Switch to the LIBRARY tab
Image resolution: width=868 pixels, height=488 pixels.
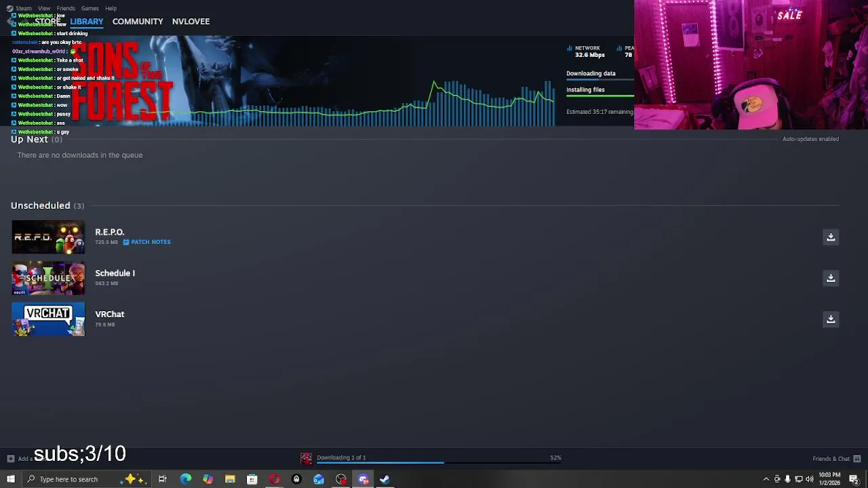(87, 22)
